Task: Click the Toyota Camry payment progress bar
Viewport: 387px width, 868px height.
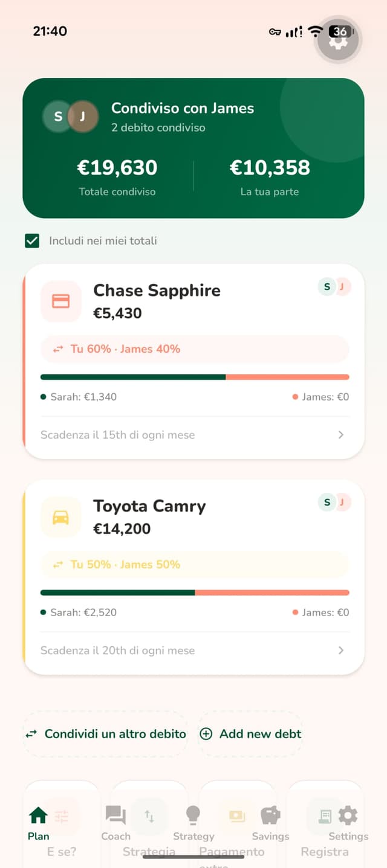Action: point(195,592)
